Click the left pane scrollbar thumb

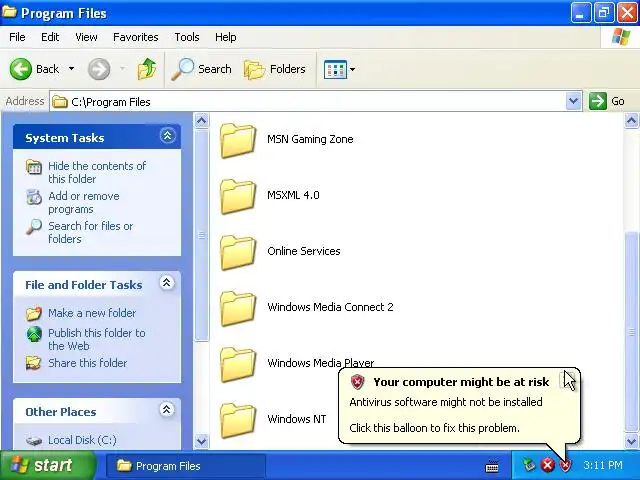201,236
